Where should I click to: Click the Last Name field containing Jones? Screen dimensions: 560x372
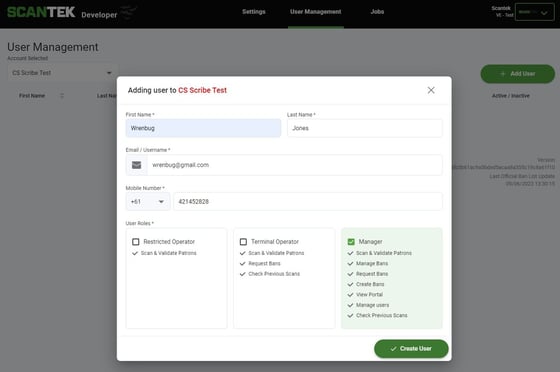(x=365, y=128)
